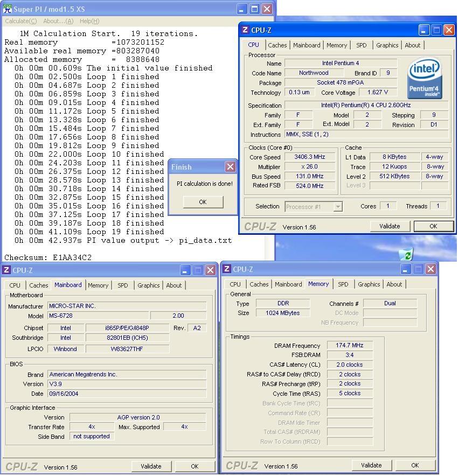
Task: Select SPD tab in Mainboard CPU-Z window
Action: (123, 285)
